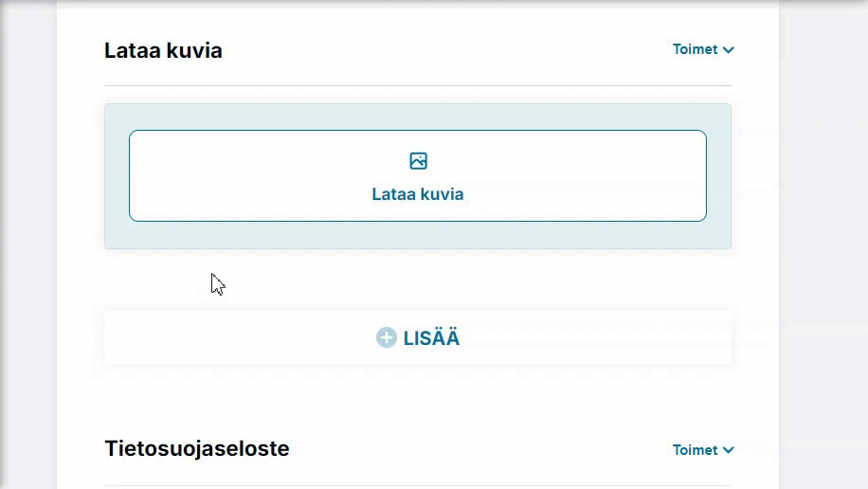Click the plus circle icon beside LISÄÄ
Screen dimensions: 868x489
pos(386,338)
